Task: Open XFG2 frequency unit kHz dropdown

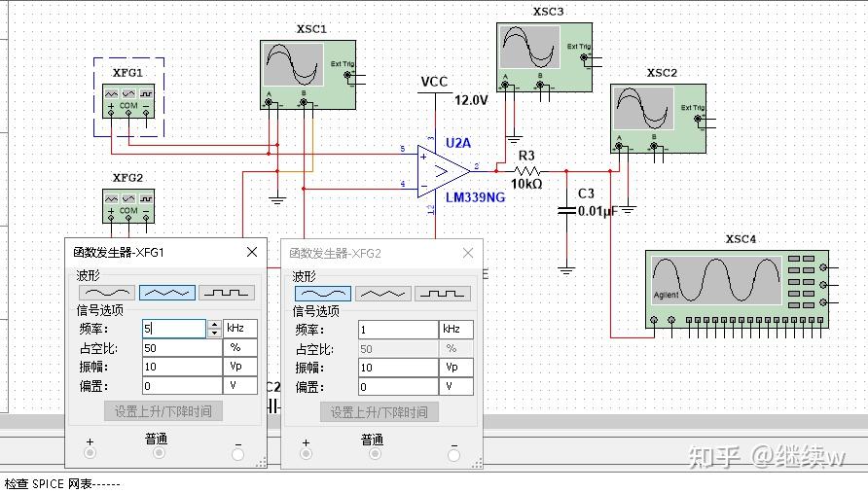Action: [456, 330]
